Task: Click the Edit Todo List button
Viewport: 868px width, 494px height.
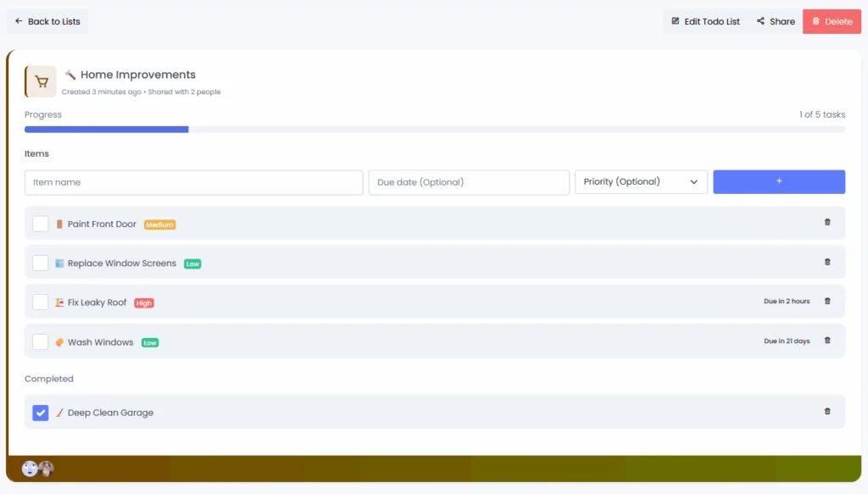Action: coord(705,21)
